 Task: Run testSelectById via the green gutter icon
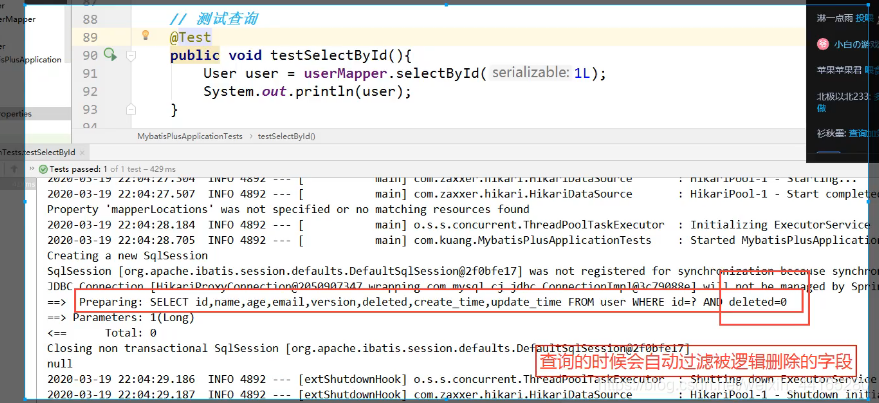[110, 54]
